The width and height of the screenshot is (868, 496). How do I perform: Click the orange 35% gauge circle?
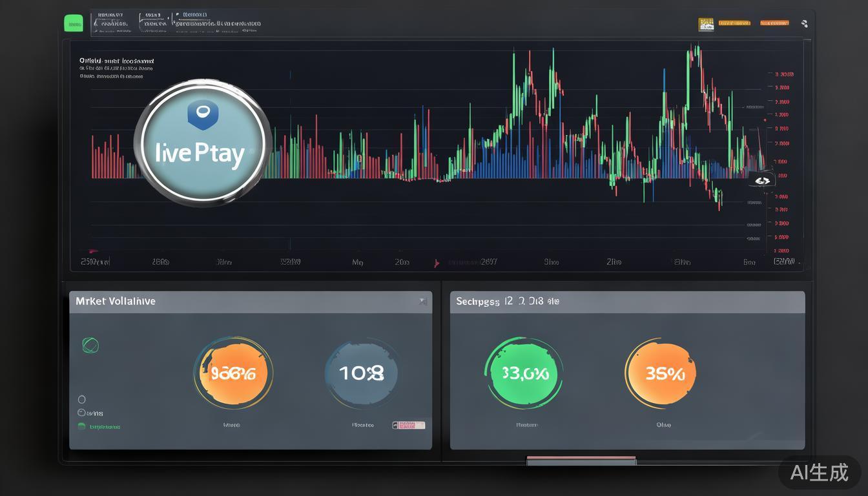[661, 374]
